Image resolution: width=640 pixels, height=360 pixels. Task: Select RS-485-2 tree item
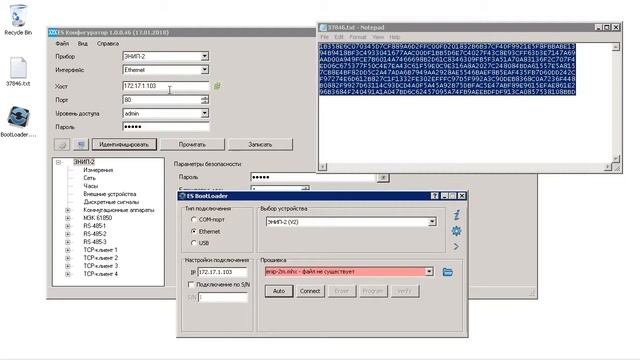[x=95, y=234]
